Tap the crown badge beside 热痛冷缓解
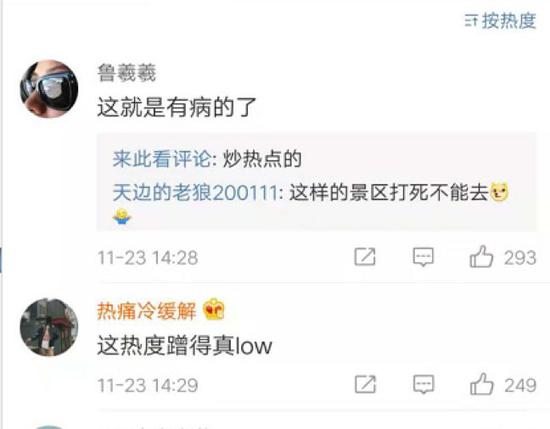The image size is (550, 429). [214, 309]
